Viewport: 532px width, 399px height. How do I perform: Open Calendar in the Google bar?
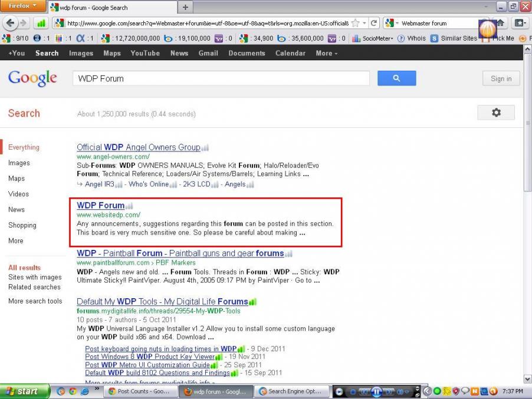click(x=290, y=53)
